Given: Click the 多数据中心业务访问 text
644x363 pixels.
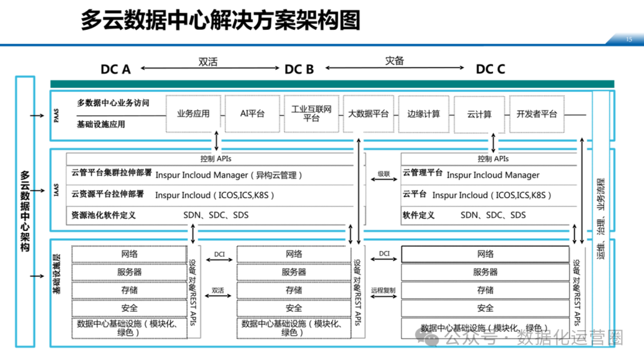Looking at the screenshot, I should [x=113, y=103].
